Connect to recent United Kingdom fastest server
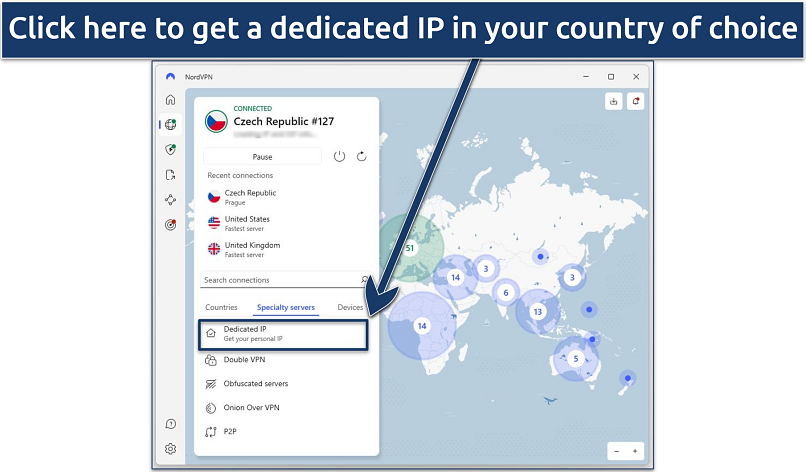Viewport: 806px width, 472px height. [x=285, y=249]
